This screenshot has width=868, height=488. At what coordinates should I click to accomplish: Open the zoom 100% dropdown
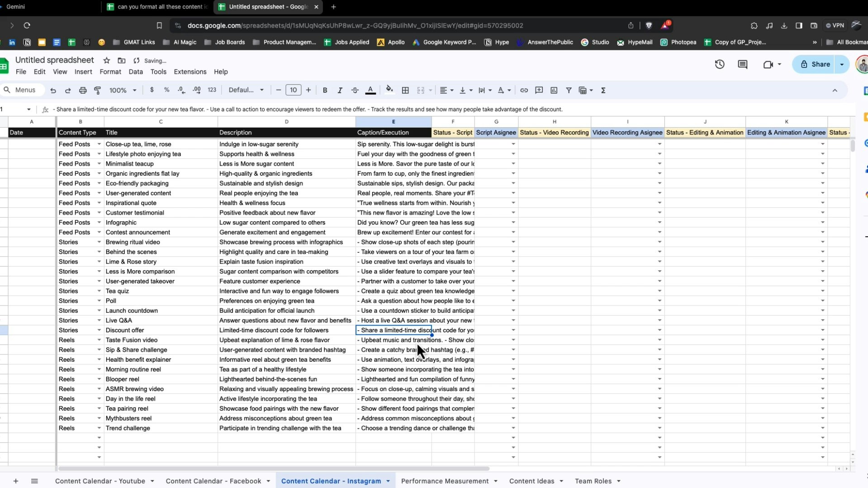pyautogui.click(x=123, y=90)
